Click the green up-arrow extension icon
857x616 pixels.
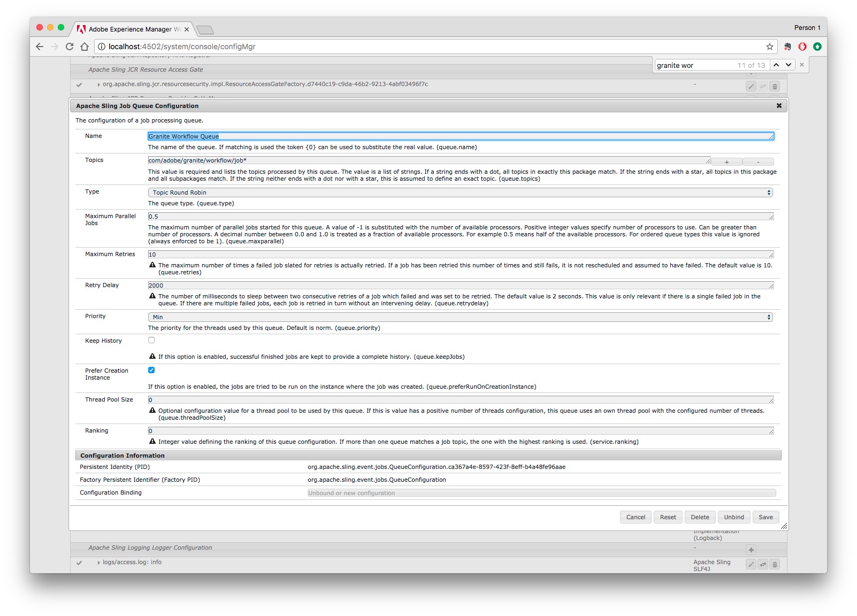pos(817,47)
